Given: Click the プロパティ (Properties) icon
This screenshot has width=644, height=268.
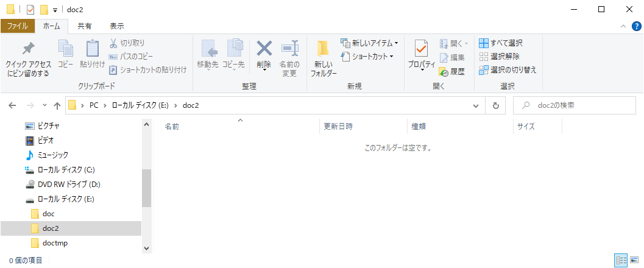Looking at the screenshot, I should tap(421, 49).
